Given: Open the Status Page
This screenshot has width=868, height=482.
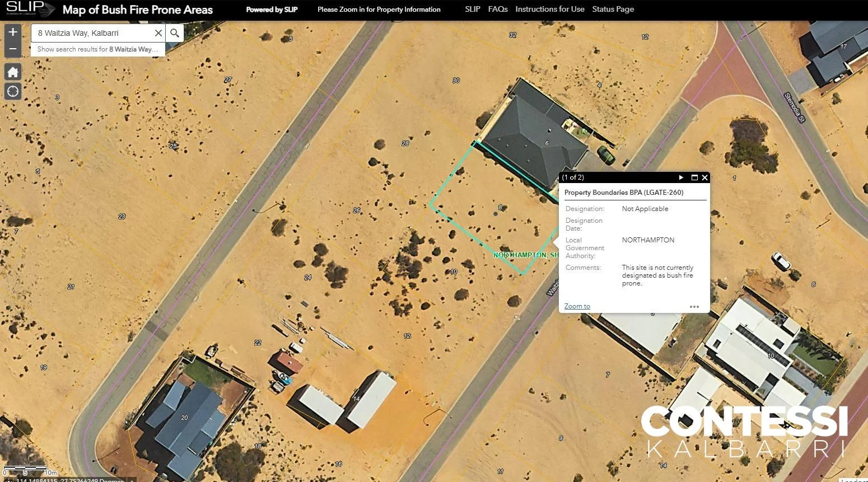Looking at the screenshot, I should [x=613, y=9].
